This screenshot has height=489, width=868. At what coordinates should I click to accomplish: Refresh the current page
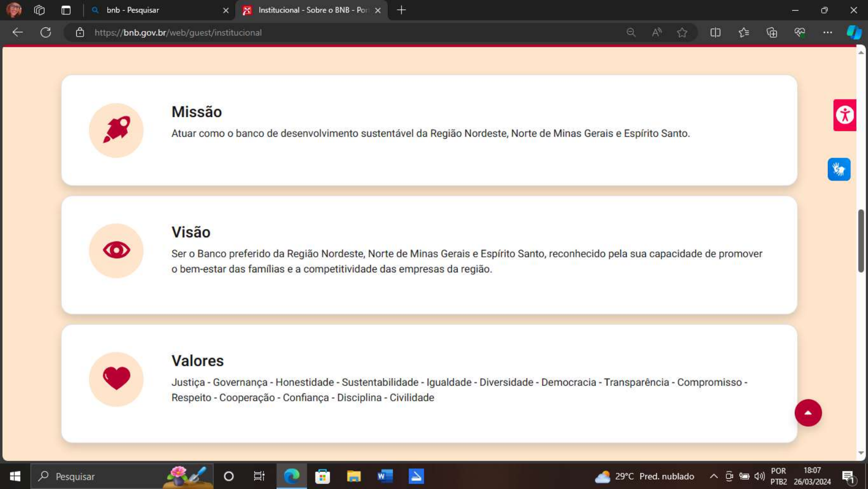point(46,32)
